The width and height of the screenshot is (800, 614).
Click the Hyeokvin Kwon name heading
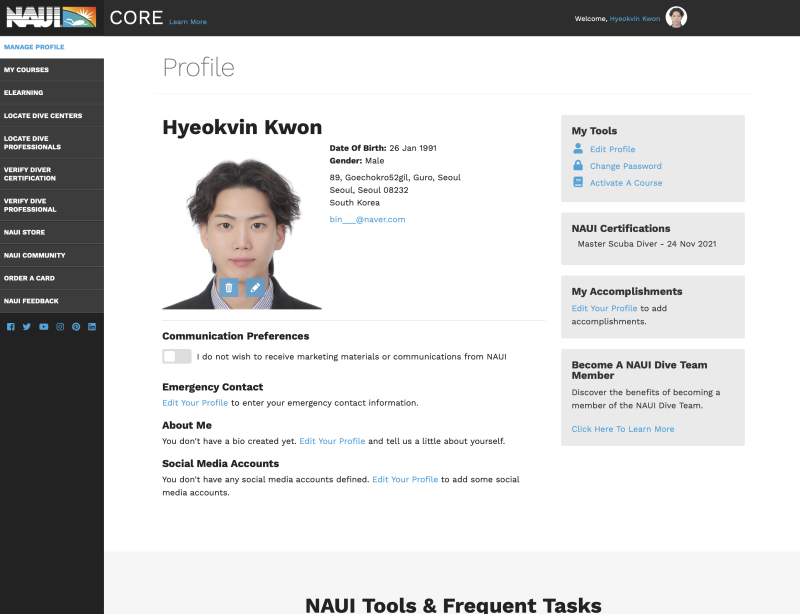point(242,127)
